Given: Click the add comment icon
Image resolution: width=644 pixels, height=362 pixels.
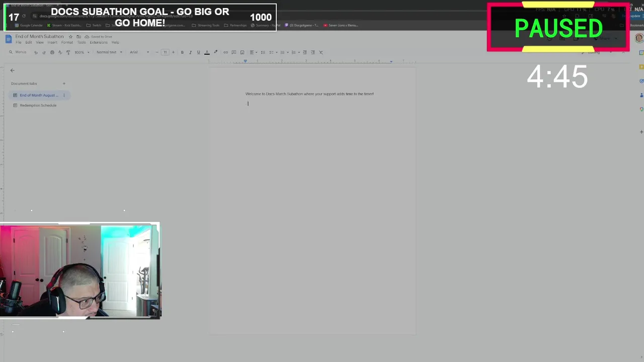Looking at the screenshot, I should (x=233, y=52).
